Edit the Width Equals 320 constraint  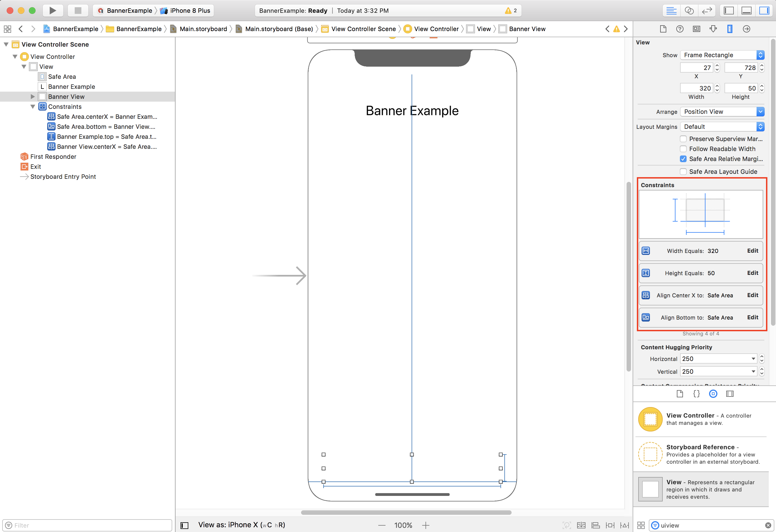click(x=752, y=251)
